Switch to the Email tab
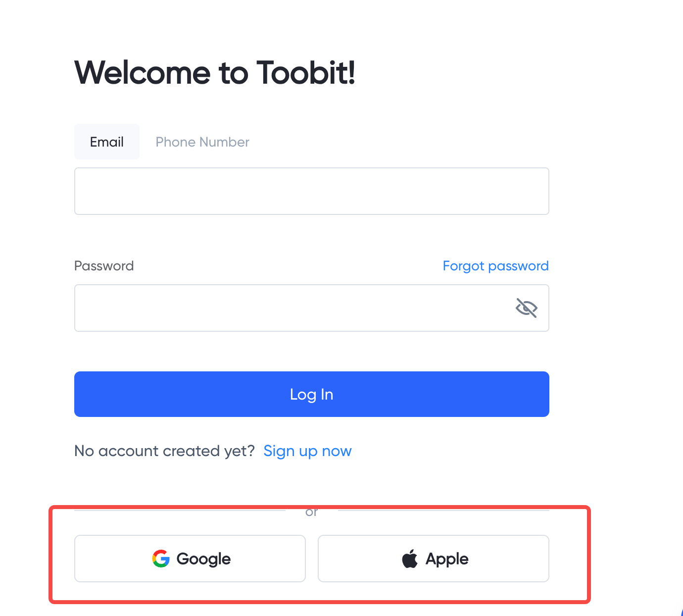Image resolution: width=683 pixels, height=616 pixels. click(107, 142)
